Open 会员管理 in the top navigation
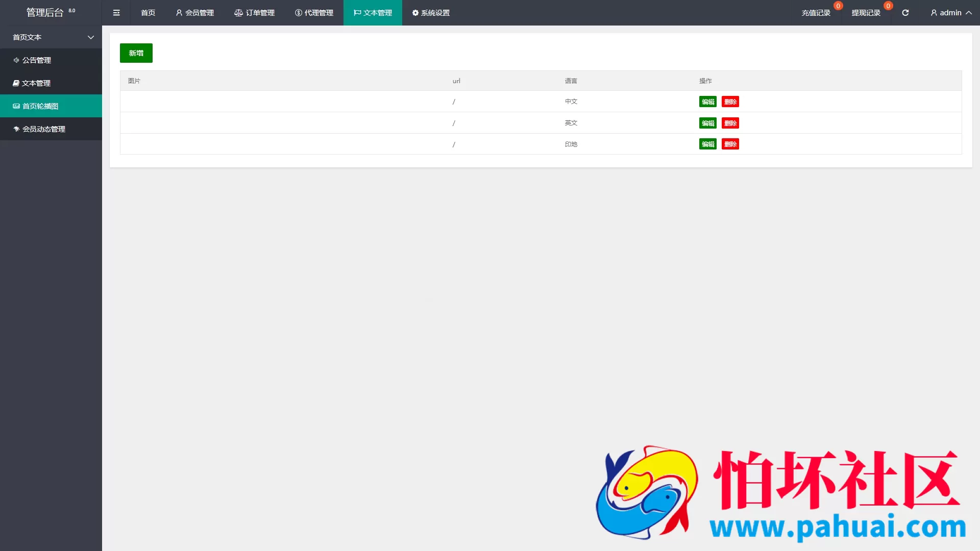The width and height of the screenshot is (980, 551). tap(195, 13)
